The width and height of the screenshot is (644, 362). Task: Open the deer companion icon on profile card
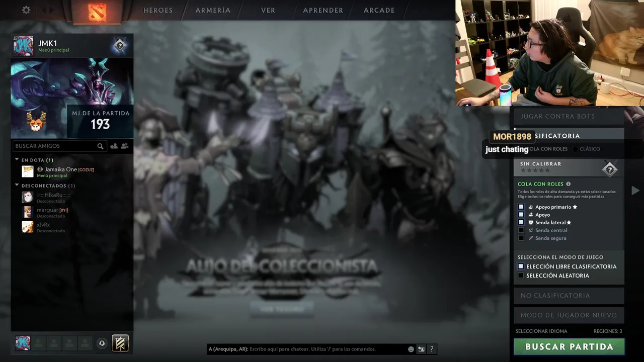click(x=35, y=122)
